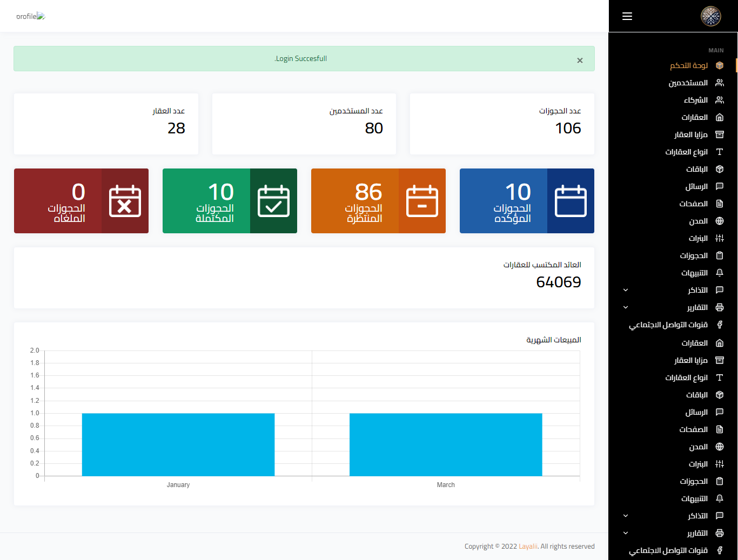The width and height of the screenshot is (738, 560).
Task: Expand the last التقارير submenu chevron
Action: (x=626, y=533)
